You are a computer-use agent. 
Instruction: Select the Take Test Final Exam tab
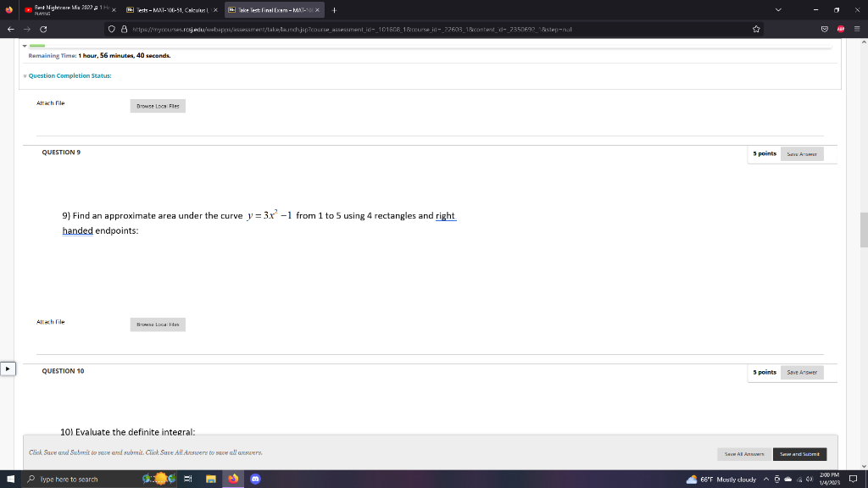275,10
